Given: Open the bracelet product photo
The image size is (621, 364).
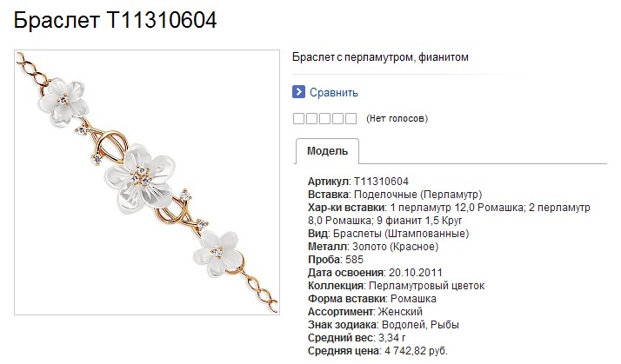Looking at the screenshot, I should 147,182.
